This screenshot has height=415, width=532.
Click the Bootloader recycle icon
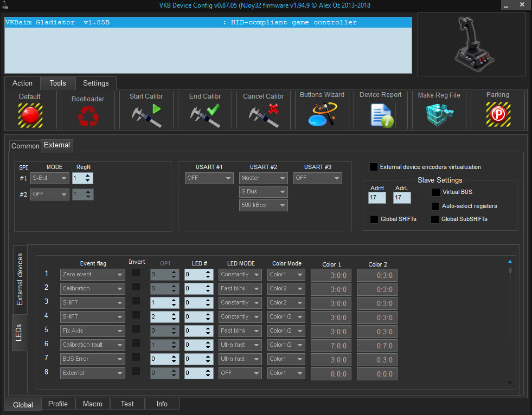click(x=88, y=115)
